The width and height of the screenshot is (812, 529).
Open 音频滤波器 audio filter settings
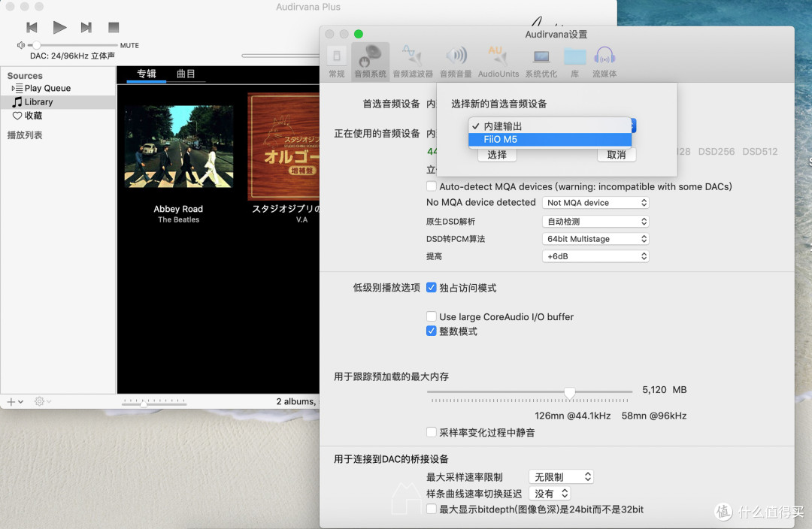coord(413,62)
